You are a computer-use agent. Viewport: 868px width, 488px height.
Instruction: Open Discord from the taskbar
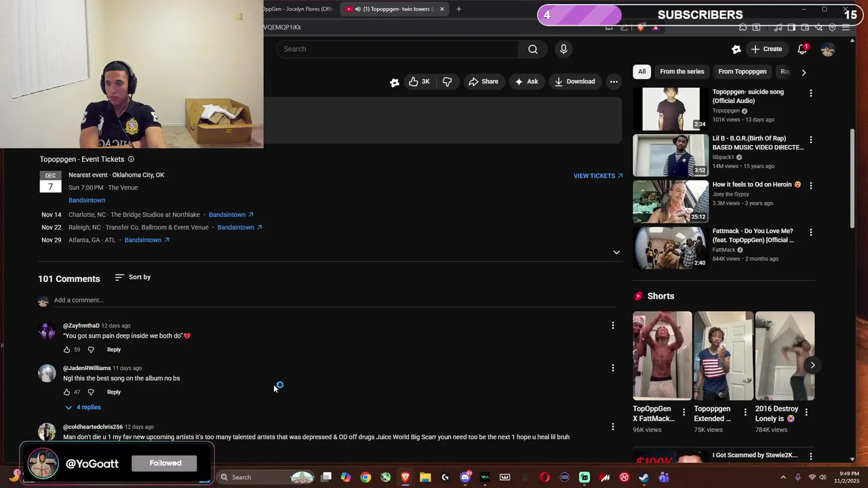pyautogui.click(x=465, y=477)
